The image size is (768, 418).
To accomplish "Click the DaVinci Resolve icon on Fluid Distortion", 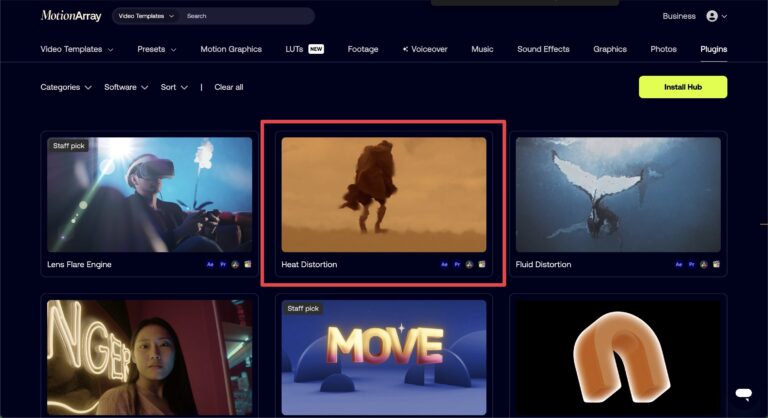I will point(703,265).
